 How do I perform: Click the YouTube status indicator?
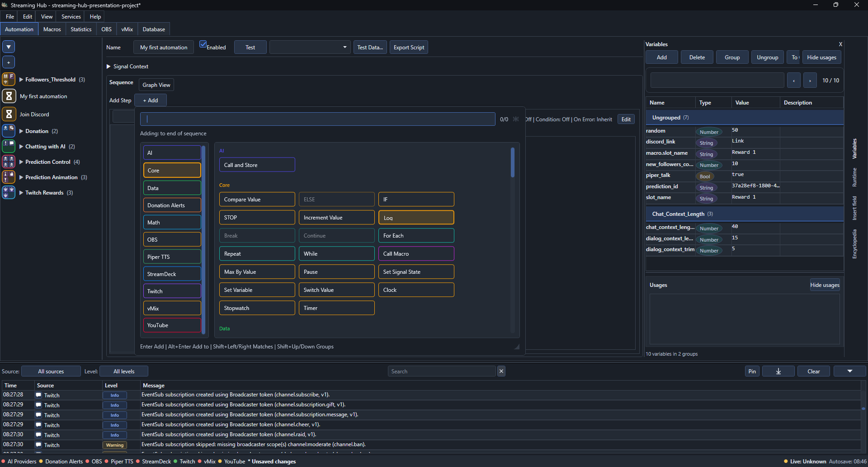231,462
